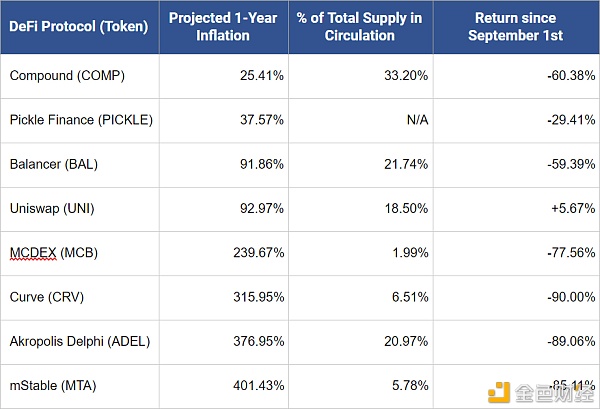The image size is (600, 409).
Task: Click the underlined MCDEX (MCB) cell
Action: [x=80, y=253]
